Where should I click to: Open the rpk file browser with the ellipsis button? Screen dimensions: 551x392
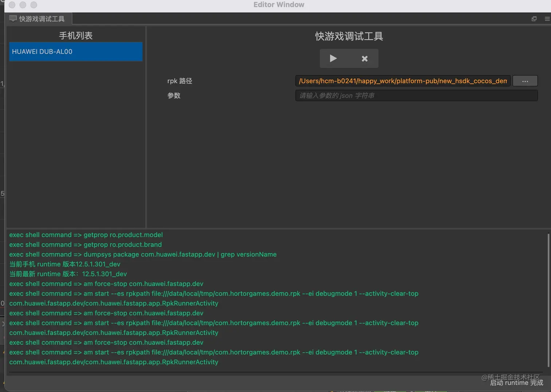525,81
